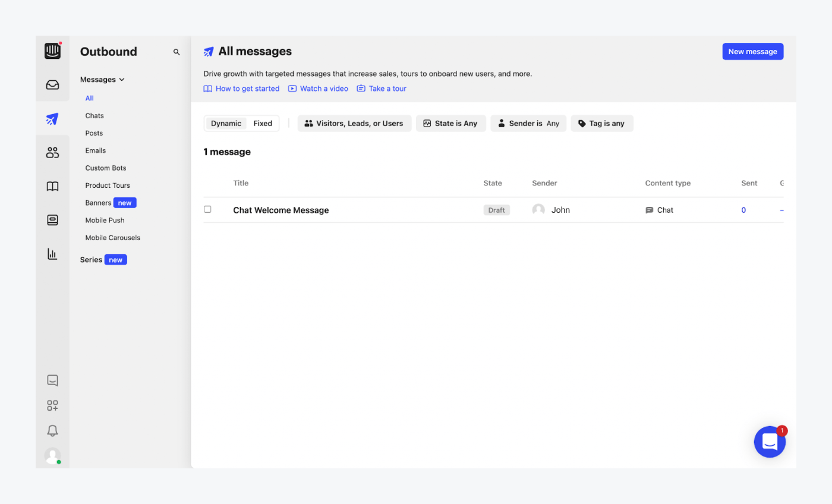This screenshot has height=504, width=832.
Task: Open the Inbox from the sidebar
Action: (52, 84)
